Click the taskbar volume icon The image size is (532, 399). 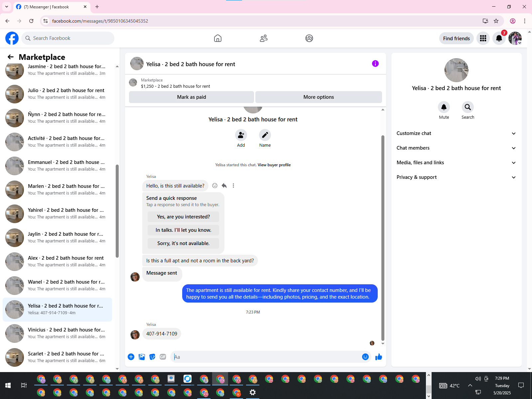pos(478,379)
